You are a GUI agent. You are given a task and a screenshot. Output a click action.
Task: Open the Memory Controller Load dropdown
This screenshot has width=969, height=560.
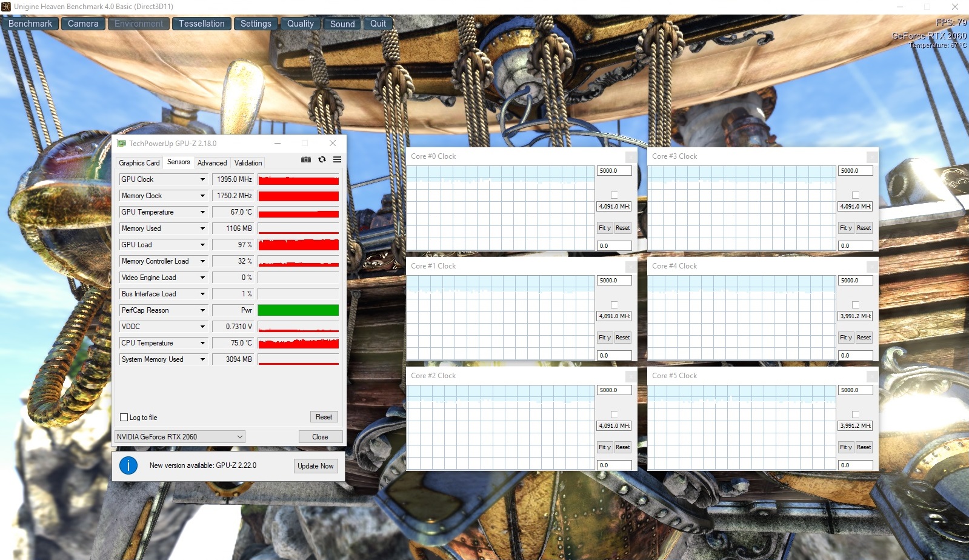pos(202,261)
